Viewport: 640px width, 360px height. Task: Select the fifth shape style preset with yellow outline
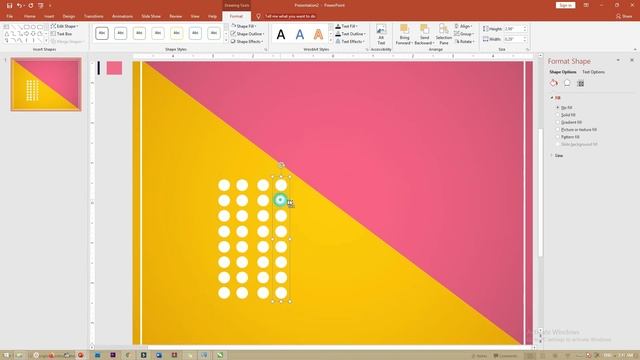point(177,33)
